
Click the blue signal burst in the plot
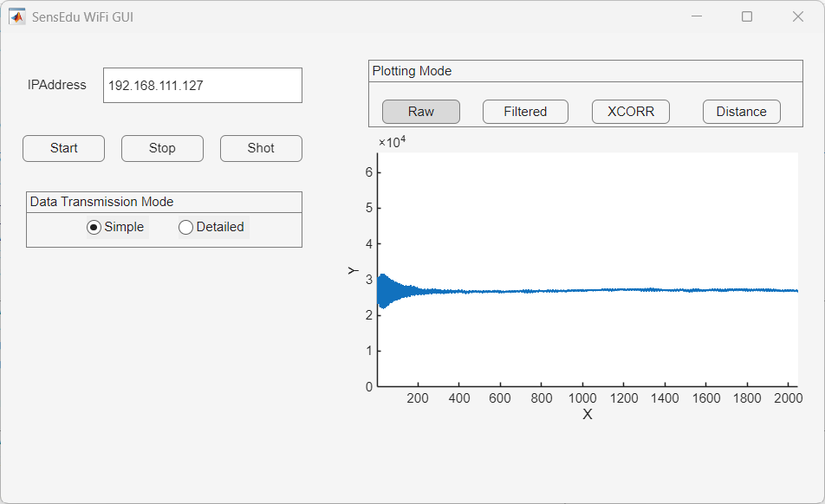[387, 290]
